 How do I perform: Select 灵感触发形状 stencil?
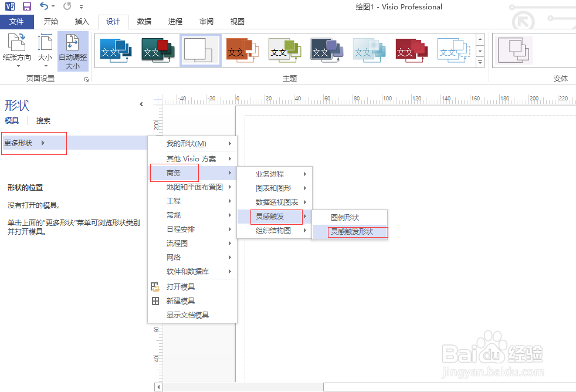click(350, 232)
